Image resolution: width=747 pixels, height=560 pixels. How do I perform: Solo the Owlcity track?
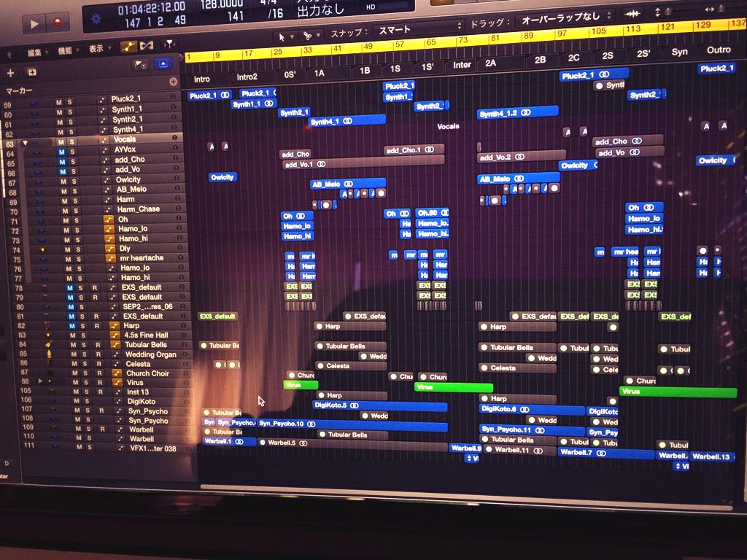point(74,182)
